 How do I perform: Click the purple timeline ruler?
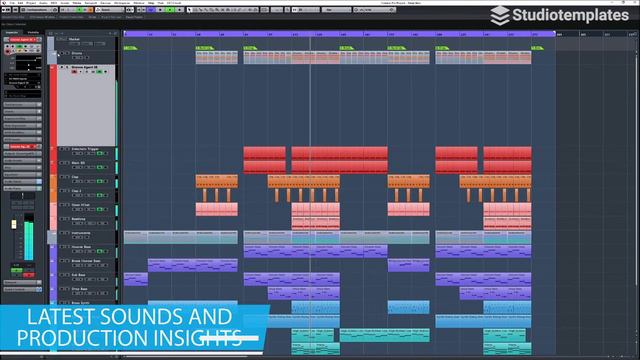339,34
